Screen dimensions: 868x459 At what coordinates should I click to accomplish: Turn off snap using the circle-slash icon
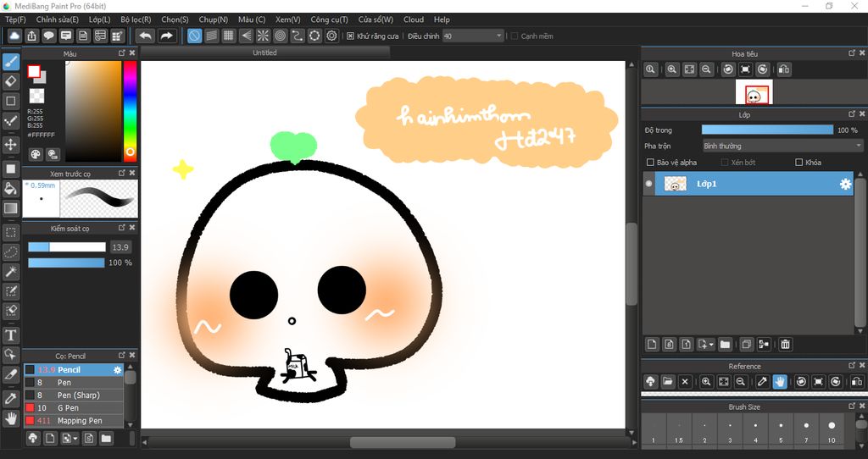pos(194,36)
